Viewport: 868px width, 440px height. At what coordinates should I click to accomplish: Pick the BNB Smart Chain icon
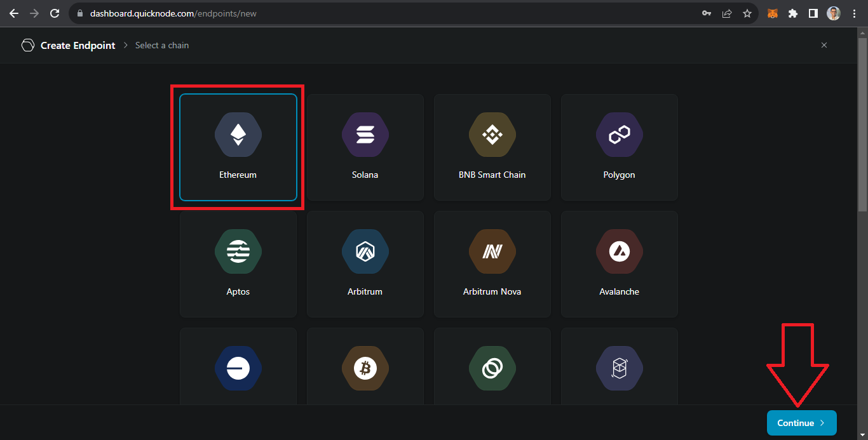coord(492,135)
